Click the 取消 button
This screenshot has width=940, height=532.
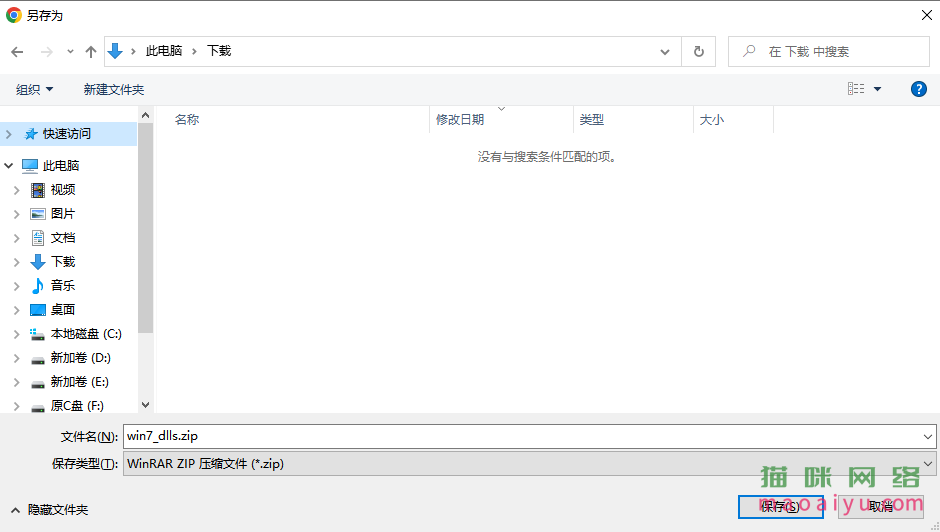point(881,507)
